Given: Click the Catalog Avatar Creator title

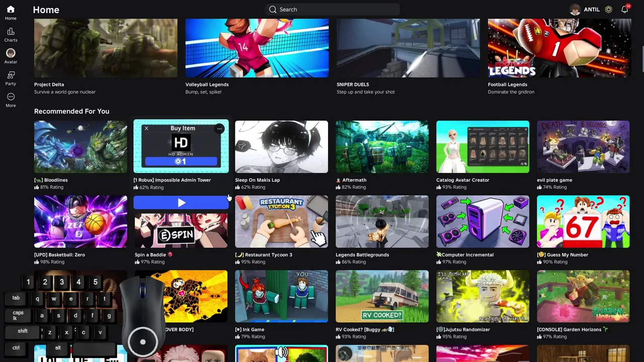Looking at the screenshot, I should (462, 180).
